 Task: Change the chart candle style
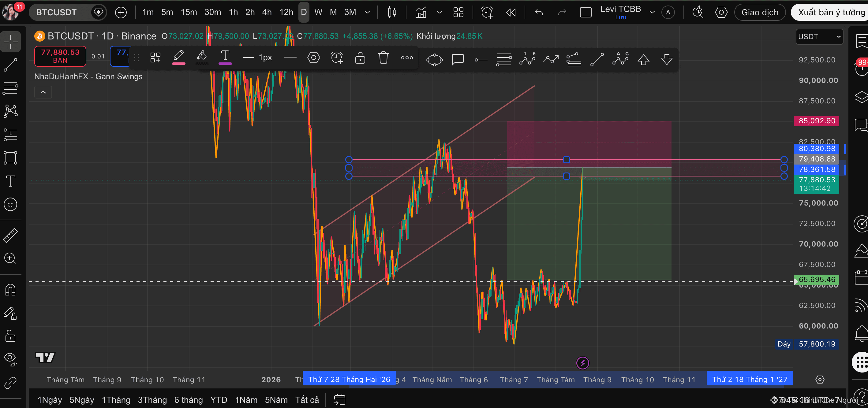(392, 13)
